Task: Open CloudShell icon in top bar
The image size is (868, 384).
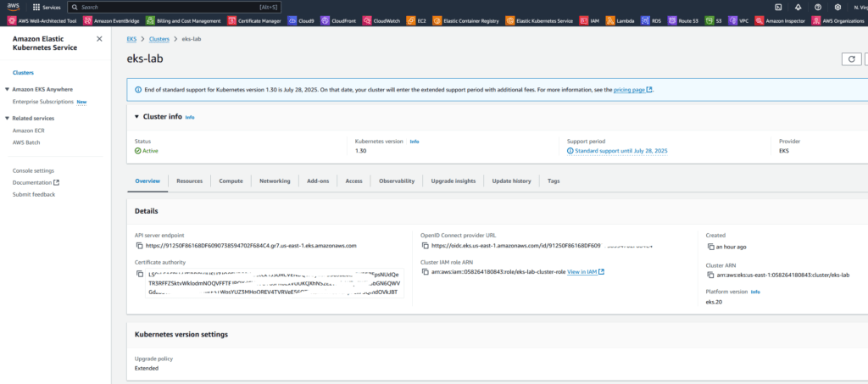Action: 778,7
